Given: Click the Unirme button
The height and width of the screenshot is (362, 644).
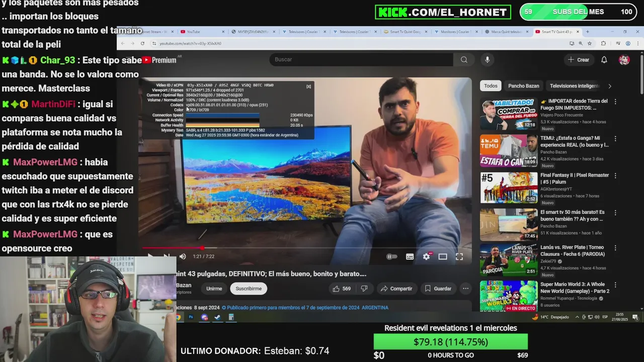Looking at the screenshot, I should tap(214, 289).
